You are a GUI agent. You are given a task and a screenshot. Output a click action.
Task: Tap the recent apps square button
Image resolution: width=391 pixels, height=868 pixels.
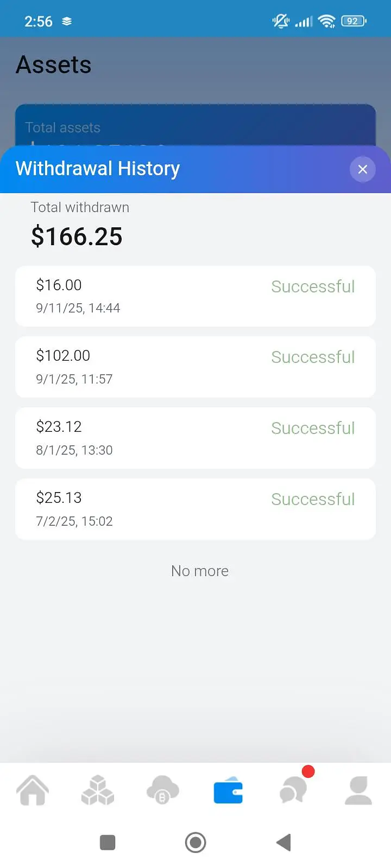click(x=108, y=843)
